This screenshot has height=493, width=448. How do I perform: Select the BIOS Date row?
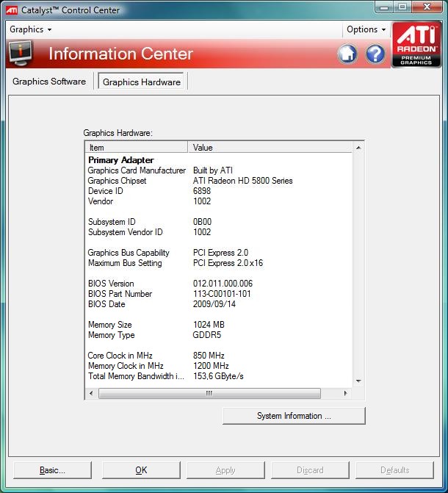(219, 304)
